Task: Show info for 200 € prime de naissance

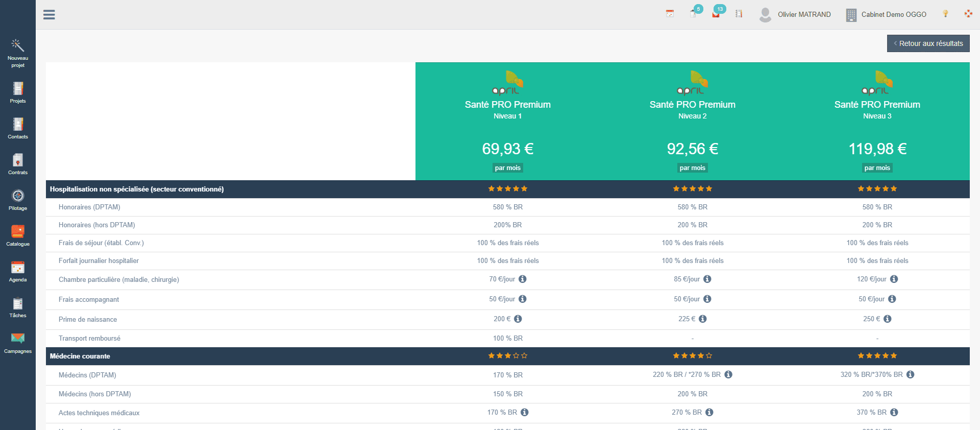Action: pos(518,319)
